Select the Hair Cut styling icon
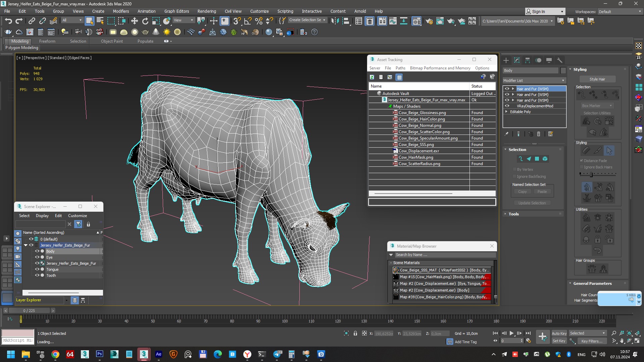 click(x=598, y=151)
